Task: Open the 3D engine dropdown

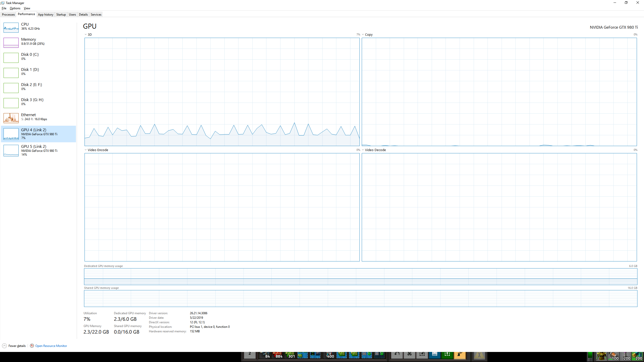Action: (86, 34)
